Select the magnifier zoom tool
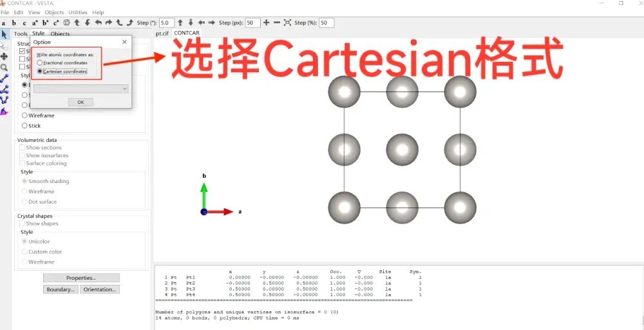The height and width of the screenshot is (330, 644). (4, 68)
